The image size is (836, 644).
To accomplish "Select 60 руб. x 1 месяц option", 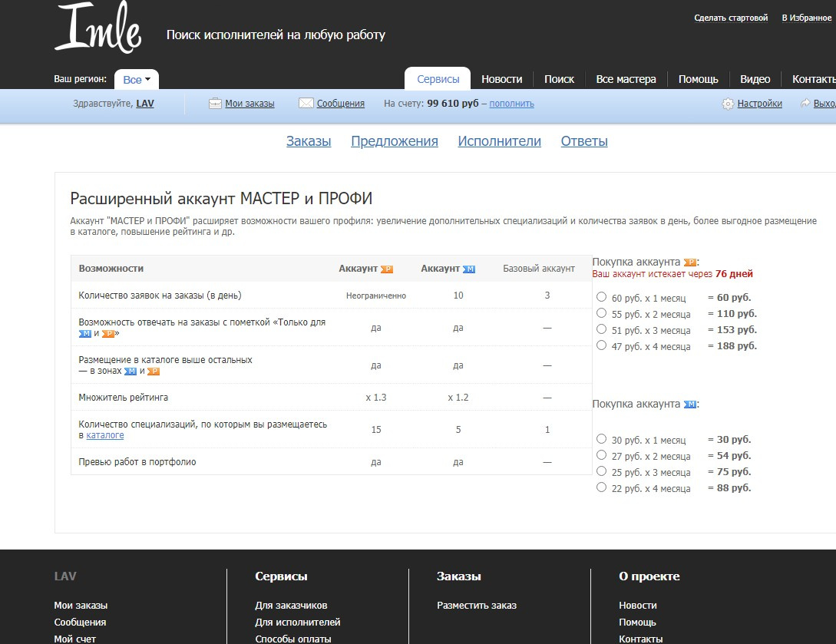I will (x=601, y=297).
